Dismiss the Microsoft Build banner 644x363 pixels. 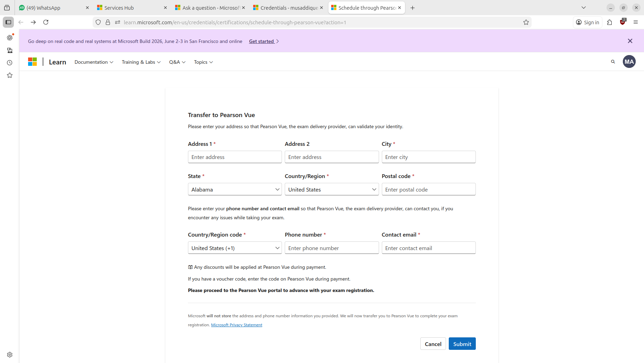tap(630, 41)
